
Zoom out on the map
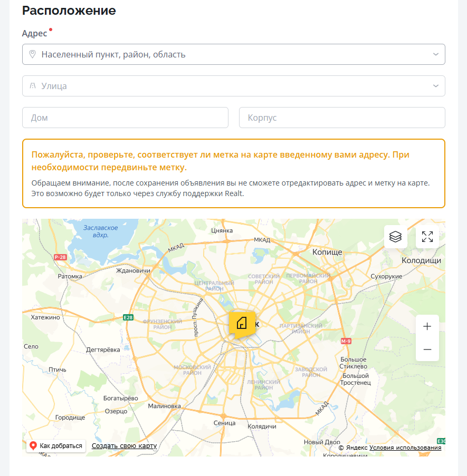pyautogui.click(x=427, y=349)
